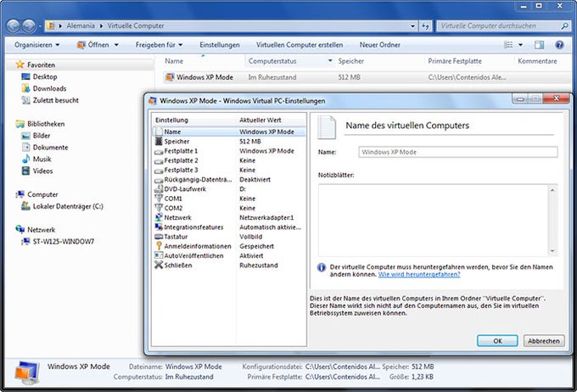Select the Speicher memory chip icon
Screen dimensions: 577x392
(159, 141)
